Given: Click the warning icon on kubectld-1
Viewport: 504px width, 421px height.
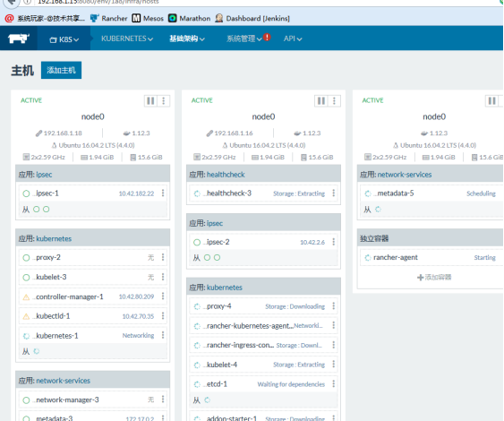Looking at the screenshot, I should 26,316.
